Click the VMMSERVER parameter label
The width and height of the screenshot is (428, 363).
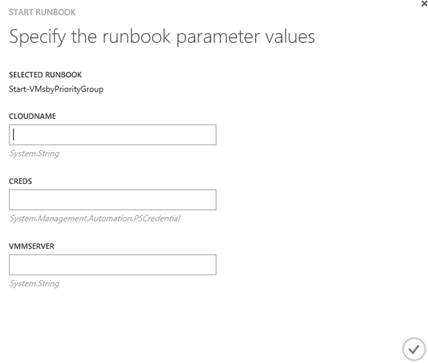[32, 246]
